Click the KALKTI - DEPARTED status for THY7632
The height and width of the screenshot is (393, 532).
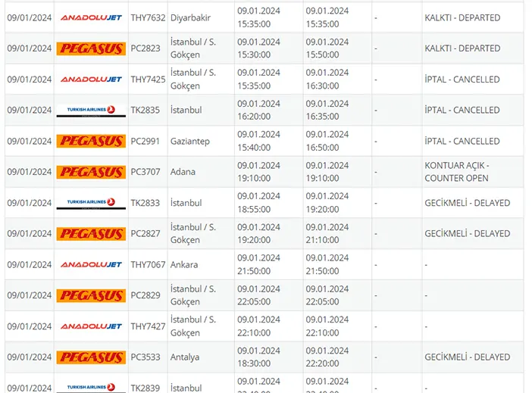(462, 17)
